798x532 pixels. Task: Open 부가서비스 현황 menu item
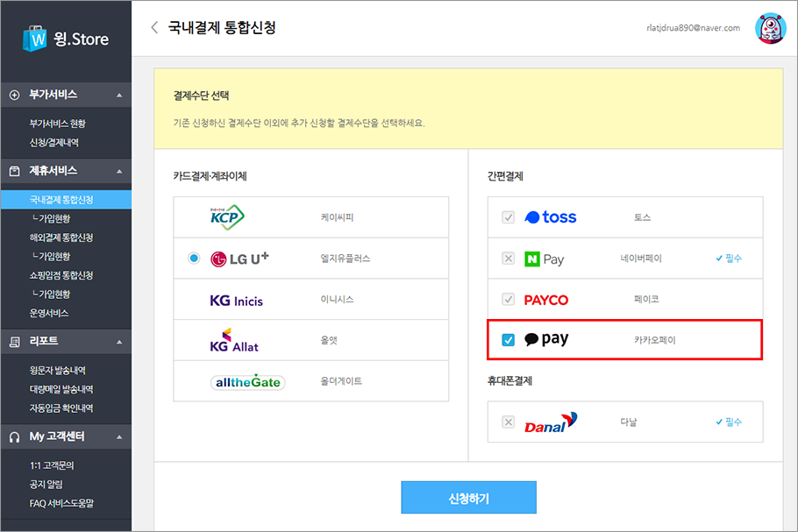58,124
